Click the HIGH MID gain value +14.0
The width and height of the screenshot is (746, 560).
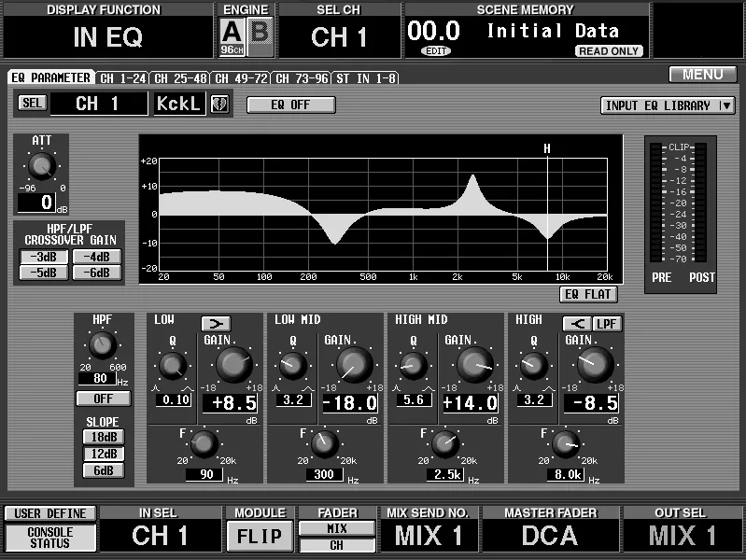coord(471,403)
